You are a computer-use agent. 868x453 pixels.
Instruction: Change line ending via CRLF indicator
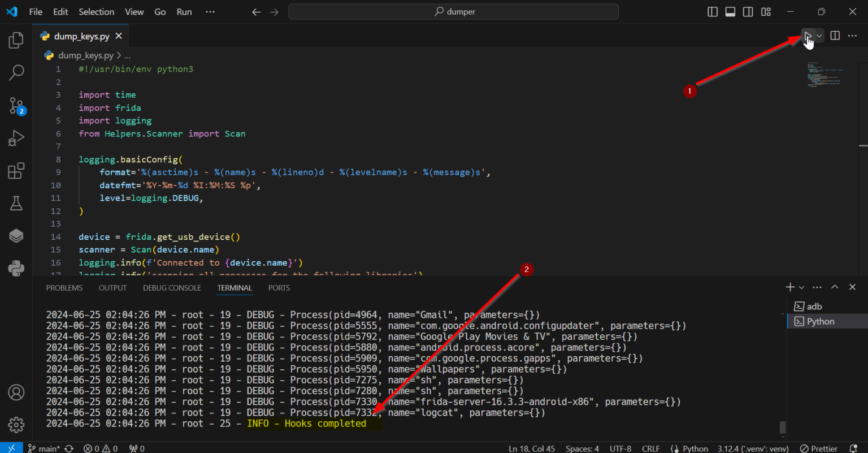650,448
